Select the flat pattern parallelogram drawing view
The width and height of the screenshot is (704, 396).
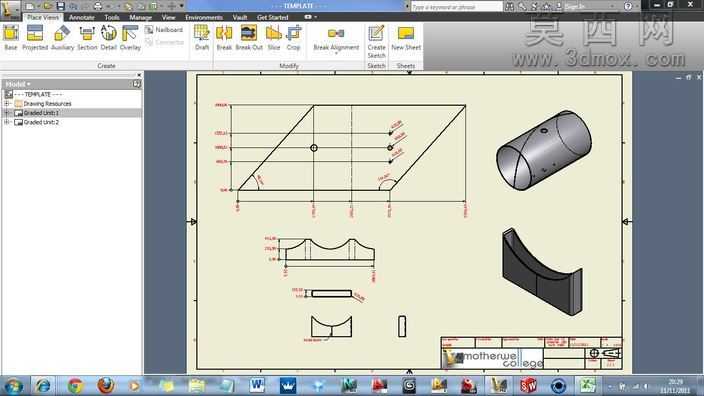pyautogui.click(x=352, y=148)
